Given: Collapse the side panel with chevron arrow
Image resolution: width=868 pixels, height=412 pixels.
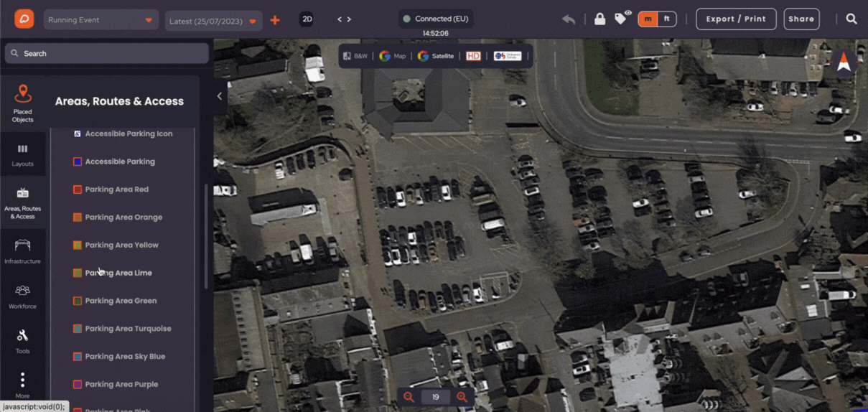Looking at the screenshot, I should point(220,95).
